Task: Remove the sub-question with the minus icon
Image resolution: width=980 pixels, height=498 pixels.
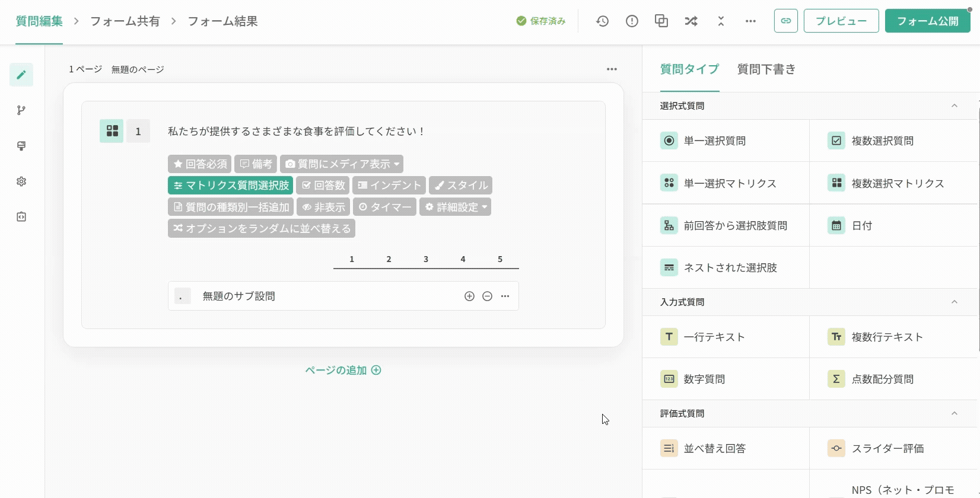Action: click(487, 296)
